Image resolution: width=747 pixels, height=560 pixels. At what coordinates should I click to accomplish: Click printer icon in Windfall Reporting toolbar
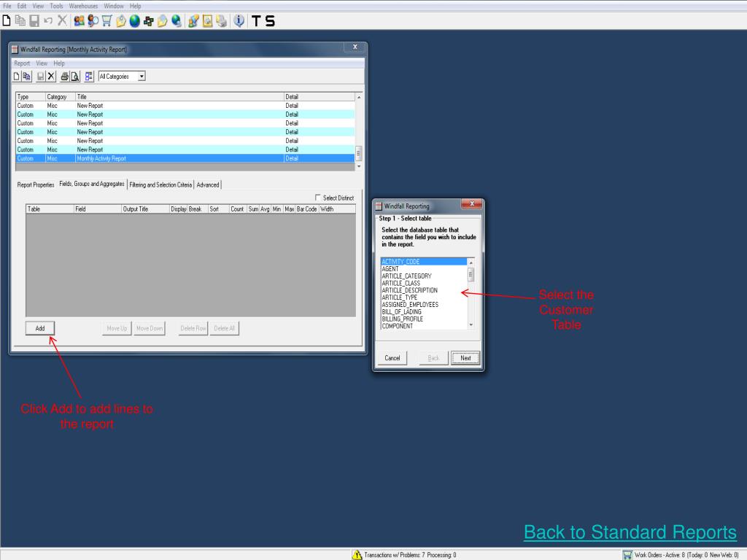64,76
